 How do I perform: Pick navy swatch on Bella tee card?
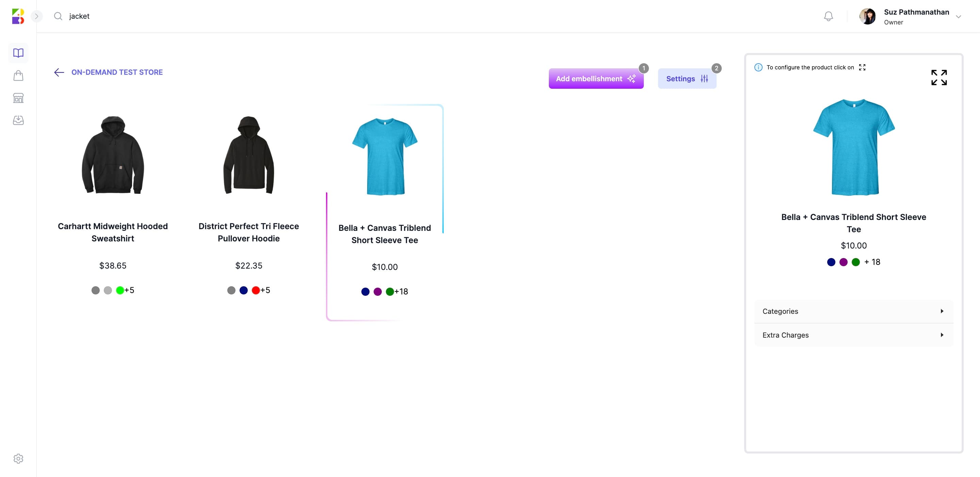[x=365, y=292]
